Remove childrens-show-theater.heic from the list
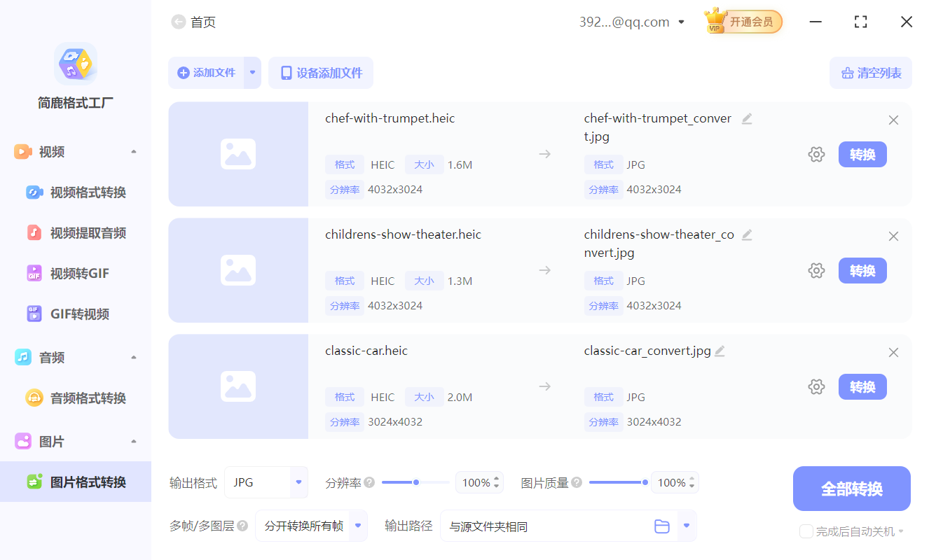 [893, 236]
